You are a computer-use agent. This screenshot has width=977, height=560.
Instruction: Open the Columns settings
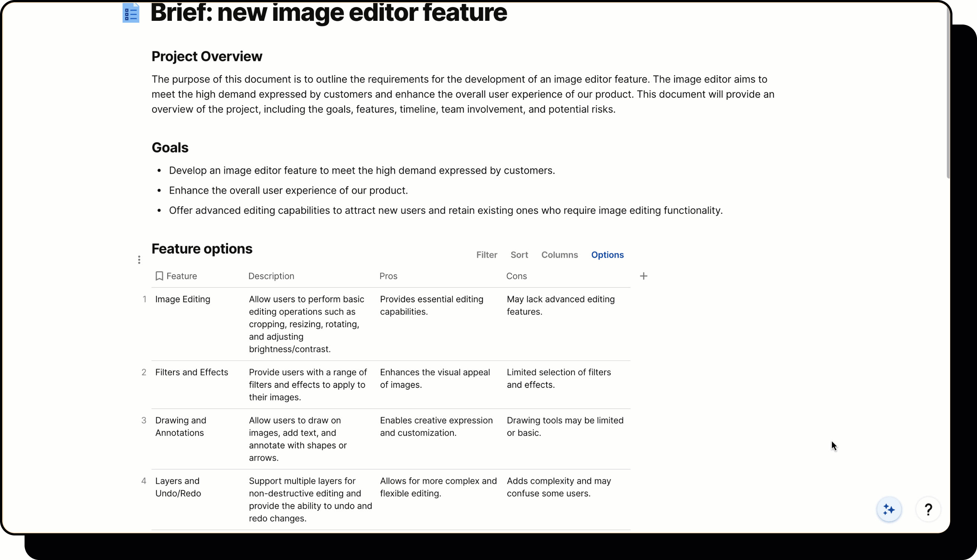pos(560,255)
